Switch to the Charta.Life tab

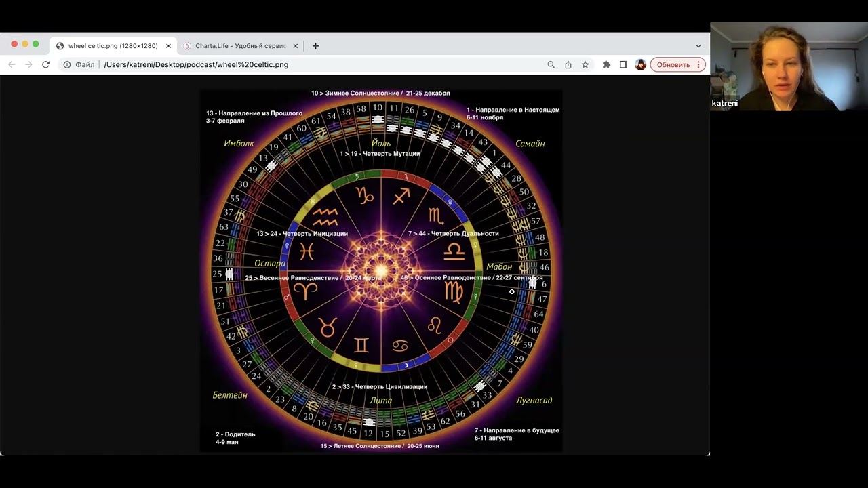[x=241, y=46]
